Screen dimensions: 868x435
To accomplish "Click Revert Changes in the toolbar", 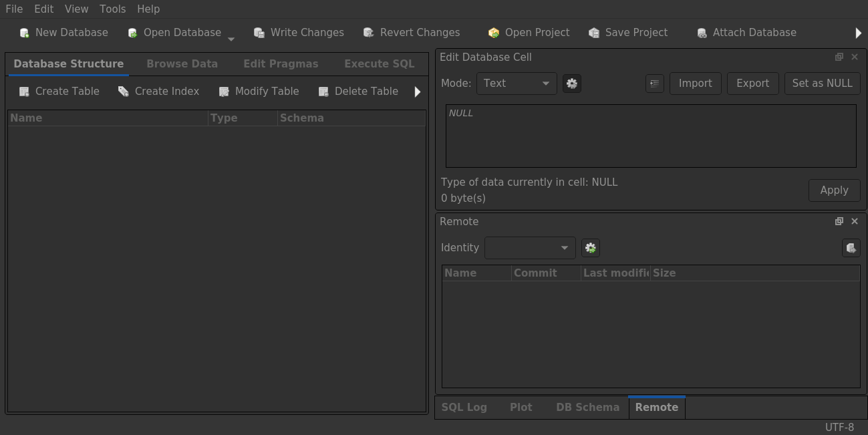I will pyautogui.click(x=411, y=33).
